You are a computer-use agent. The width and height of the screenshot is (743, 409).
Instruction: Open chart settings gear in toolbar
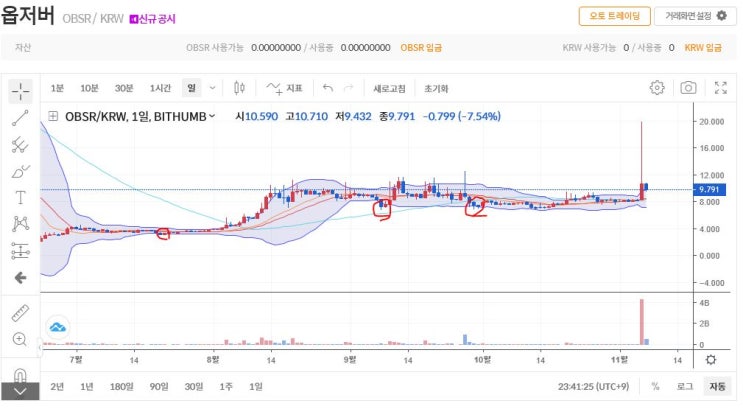point(657,88)
